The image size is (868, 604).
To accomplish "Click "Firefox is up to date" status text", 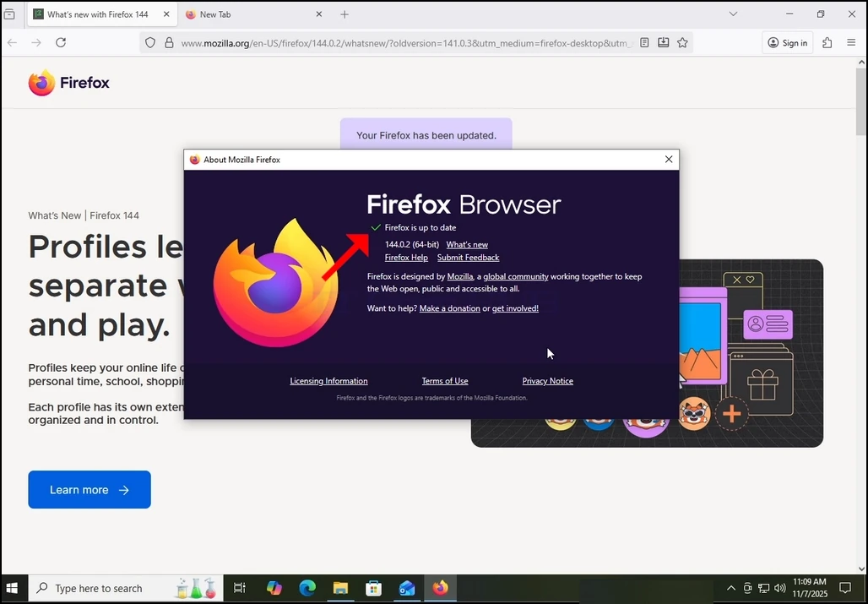I will click(420, 227).
